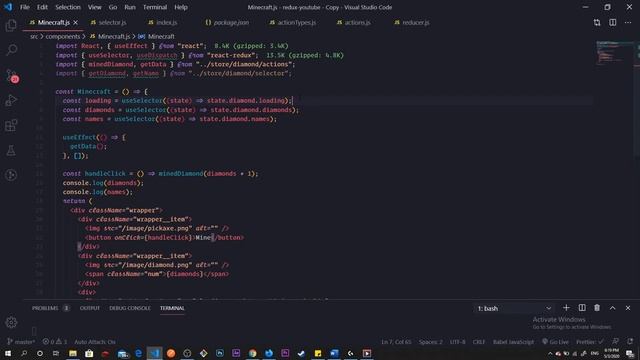This screenshot has height=360, width=640.
Task: Open the Extensions view in activity bar
Action: pos(11,125)
